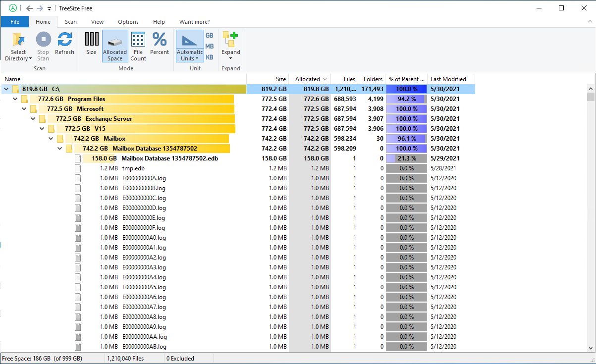Switch to File Count mode
596x364 pixels.
[138, 47]
